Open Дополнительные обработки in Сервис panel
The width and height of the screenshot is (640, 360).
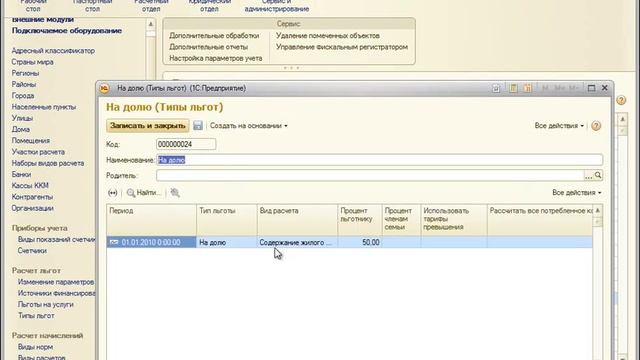214,36
